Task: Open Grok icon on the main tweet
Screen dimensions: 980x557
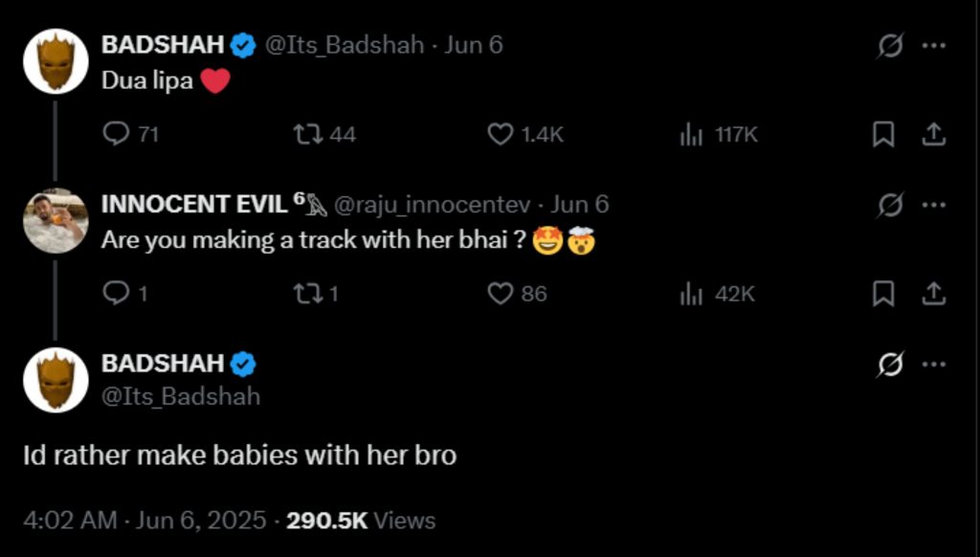Action: (x=890, y=364)
